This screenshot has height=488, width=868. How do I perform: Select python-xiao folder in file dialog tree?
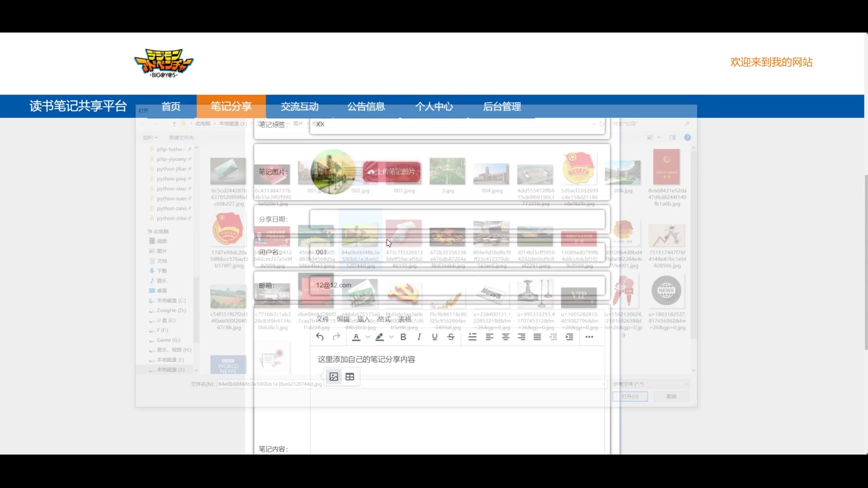click(171, 189)
